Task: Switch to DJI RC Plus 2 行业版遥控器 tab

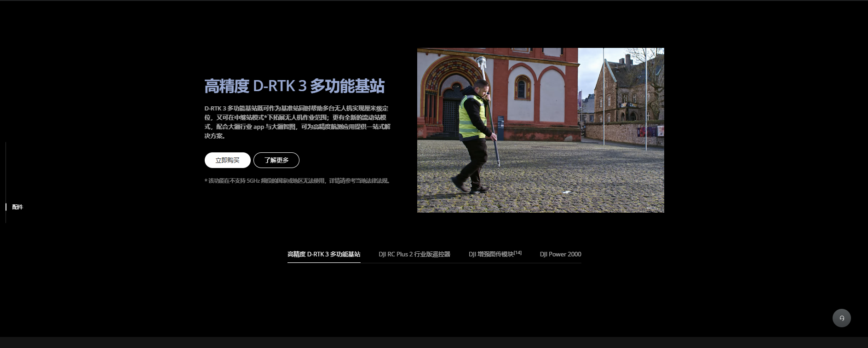Action: 414,254
